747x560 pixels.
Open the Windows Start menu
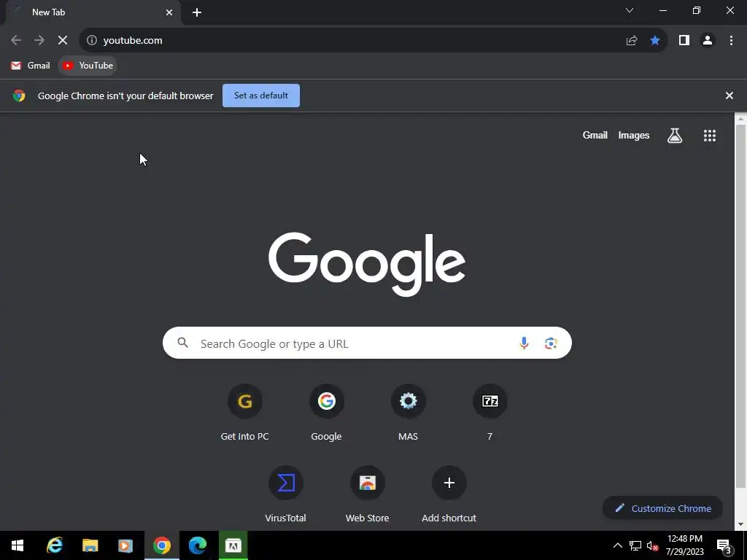click(x=18, y=545)
